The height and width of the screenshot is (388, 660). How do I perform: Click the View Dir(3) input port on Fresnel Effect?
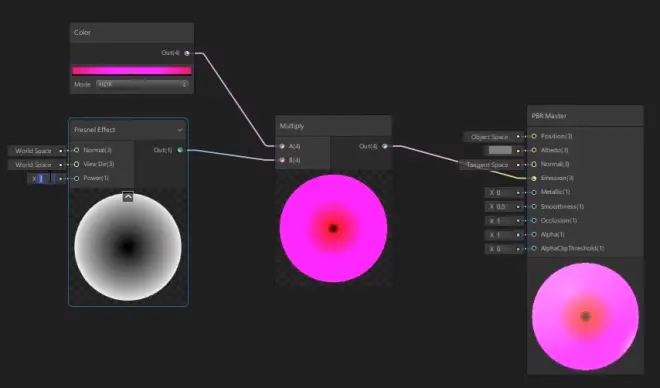pyautogui.click(x=77, y=164)
